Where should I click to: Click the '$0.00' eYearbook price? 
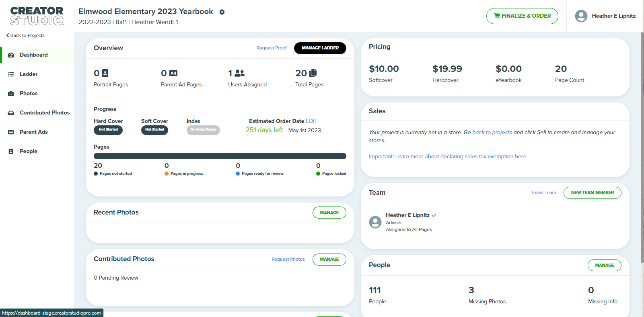(508, 69)
